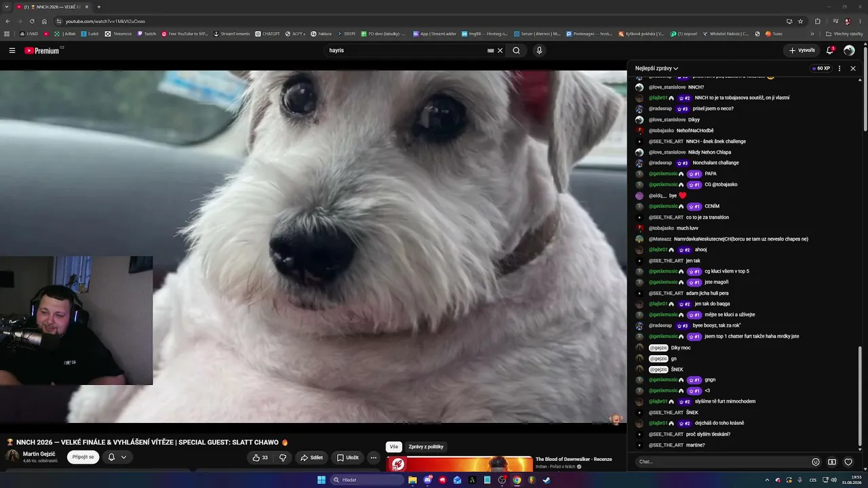
Task: Open the chat three-dot options menu
Action: coord(840,68)
